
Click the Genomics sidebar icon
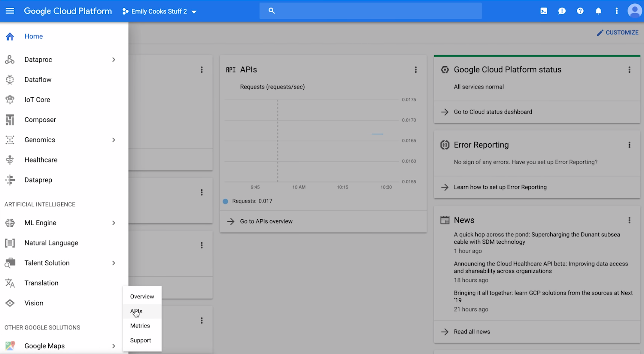10,140
